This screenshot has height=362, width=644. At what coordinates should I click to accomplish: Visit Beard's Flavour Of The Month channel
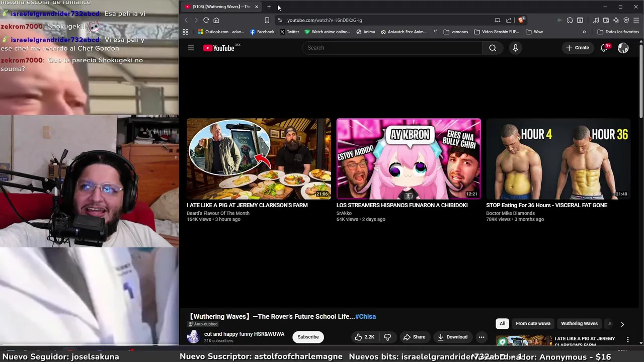click(x=218, y=213)
